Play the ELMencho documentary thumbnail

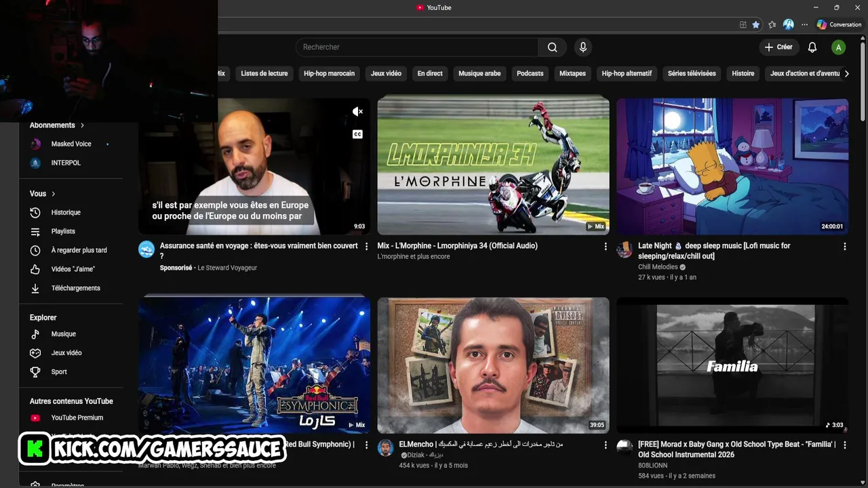(x=493, y=365)
